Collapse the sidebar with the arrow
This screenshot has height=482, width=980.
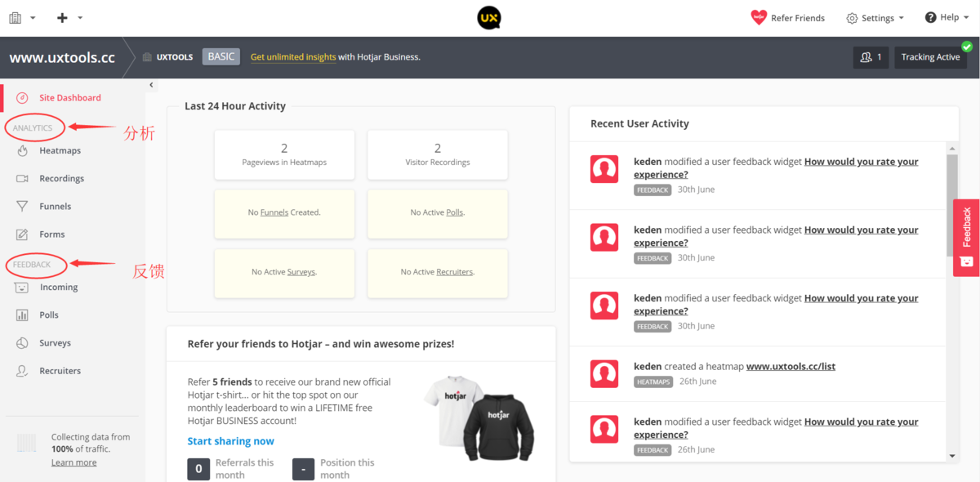151,85
